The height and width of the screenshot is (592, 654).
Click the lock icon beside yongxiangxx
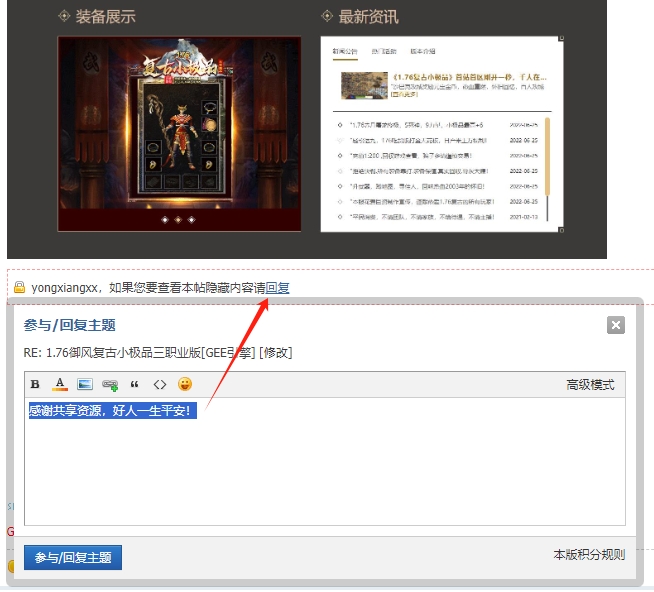tap(19, 287)
